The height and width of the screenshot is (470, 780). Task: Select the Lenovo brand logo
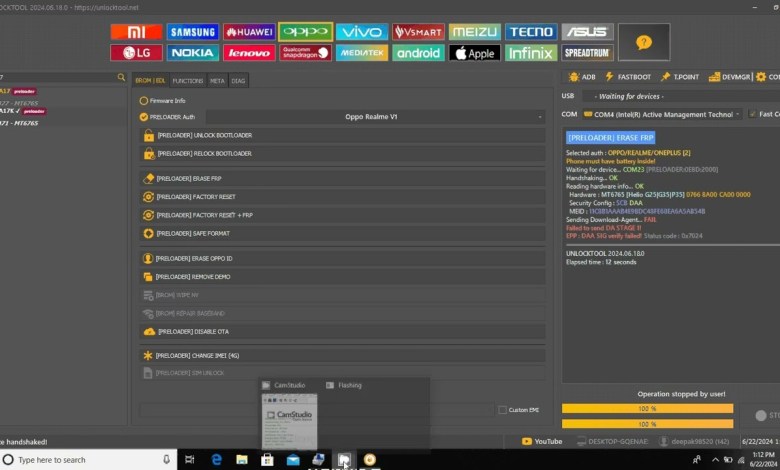point(249,53)
